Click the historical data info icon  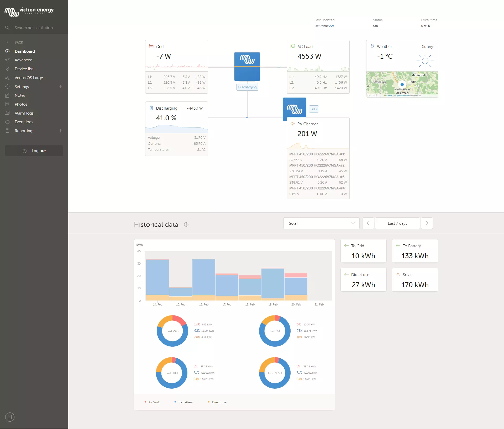tap(186, 224)
